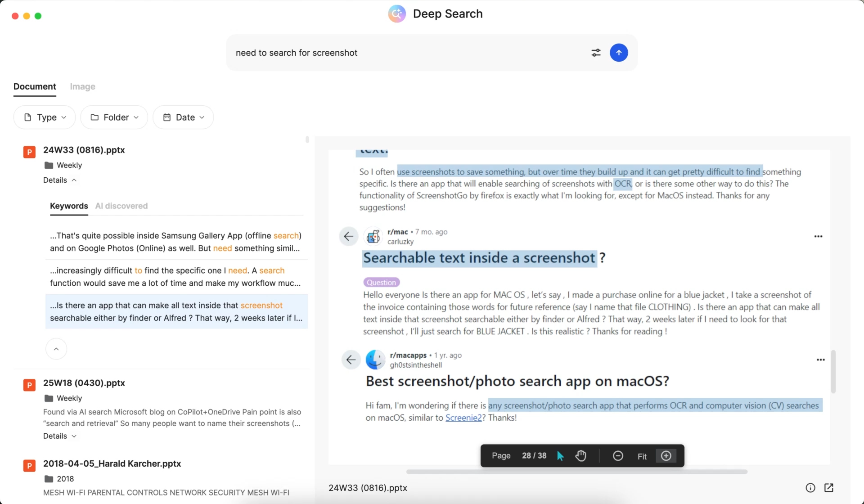Open file in external app icon
This screenshot has width=864, height=504.
click(x=829, y=488)
